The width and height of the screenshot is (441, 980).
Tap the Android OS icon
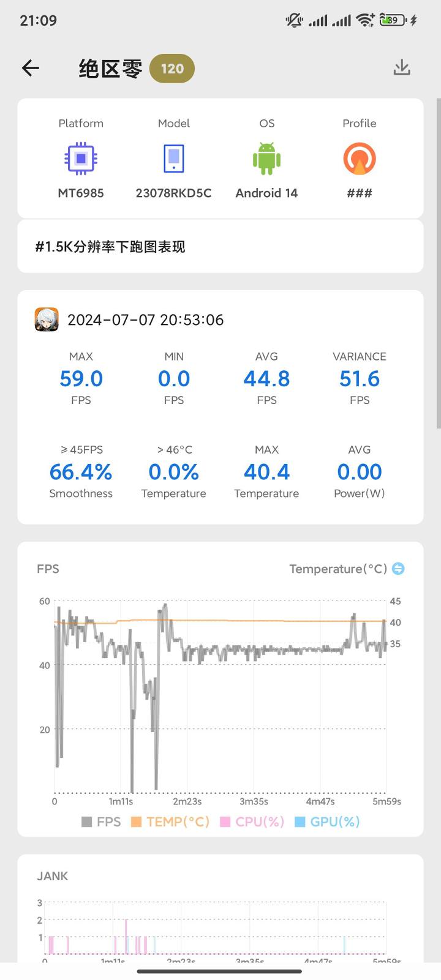[x=266, y=159]
